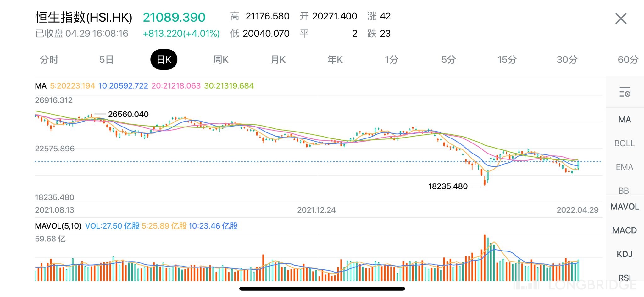Switch to 1分 minute chart
Viewport: 644px width, 297px height.
[391, 60]
